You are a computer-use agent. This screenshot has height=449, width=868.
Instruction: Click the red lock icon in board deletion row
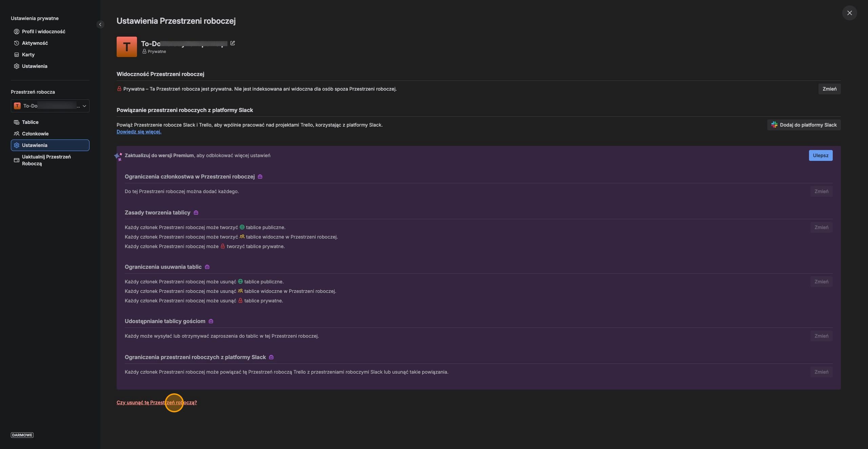point(240,301)
